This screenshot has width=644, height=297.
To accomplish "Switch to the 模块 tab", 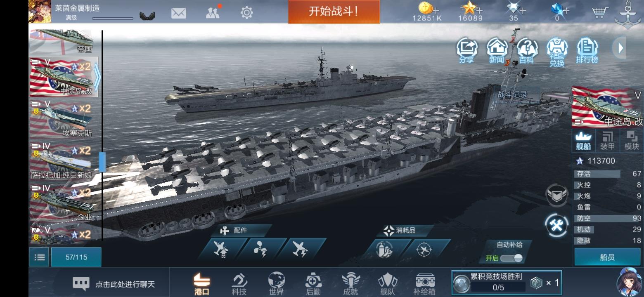I will tap(632, 141).
